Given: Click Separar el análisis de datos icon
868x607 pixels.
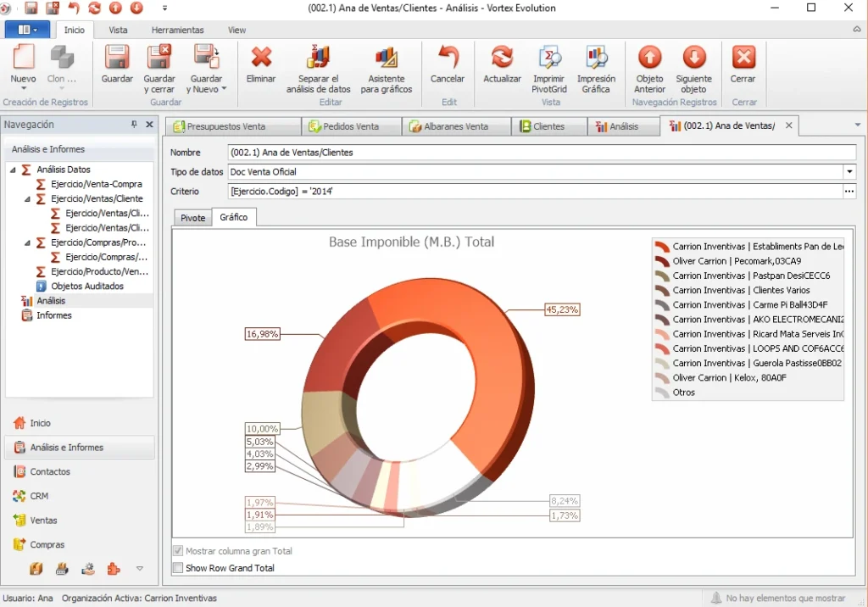Looking at the screenshot, I should pyautogui.click(x=318, y=58).
